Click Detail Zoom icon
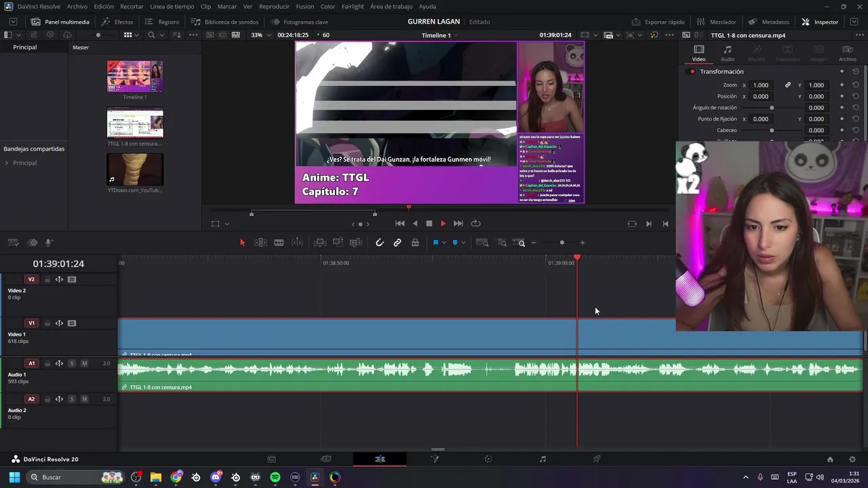This screenshot has width=868, height=488. [502, 243]
